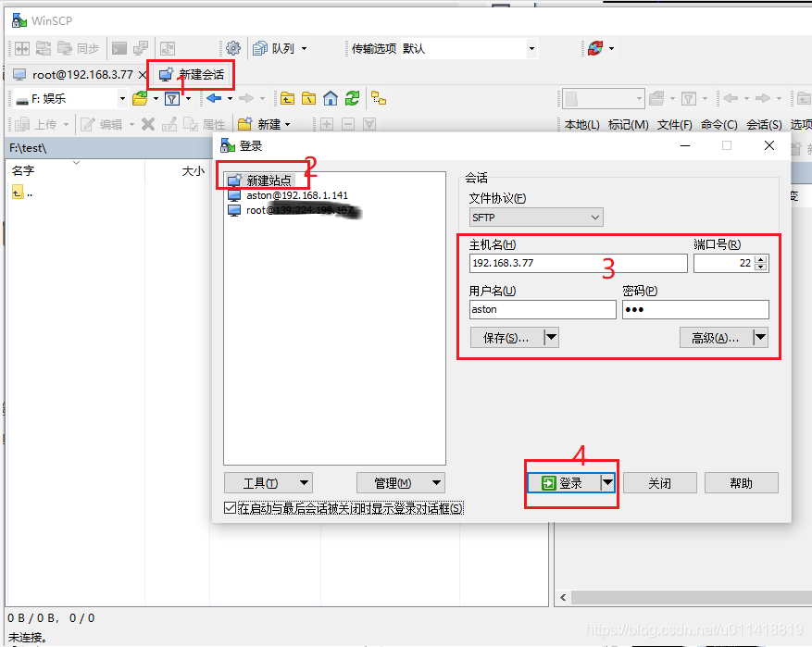Click the 新建 new folder icon
Screen dimensions: 812x647
click(x=245, y=124)
